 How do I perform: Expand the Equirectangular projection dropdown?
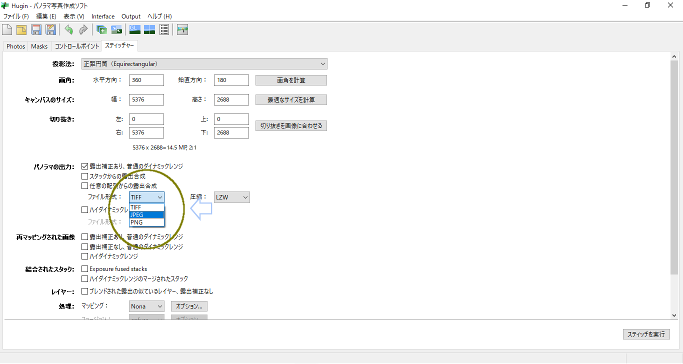(204, 64)
